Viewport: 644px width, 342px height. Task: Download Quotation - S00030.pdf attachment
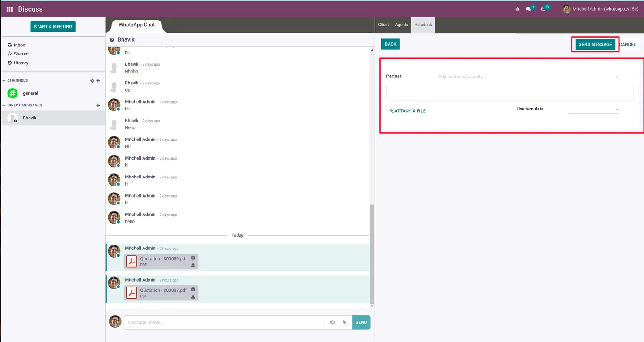point(193,265)
